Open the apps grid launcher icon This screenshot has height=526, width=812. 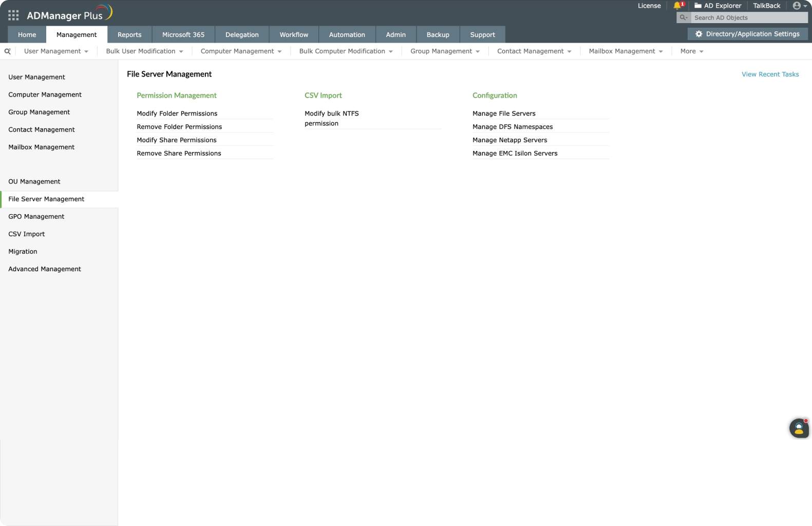coord(13,15)
